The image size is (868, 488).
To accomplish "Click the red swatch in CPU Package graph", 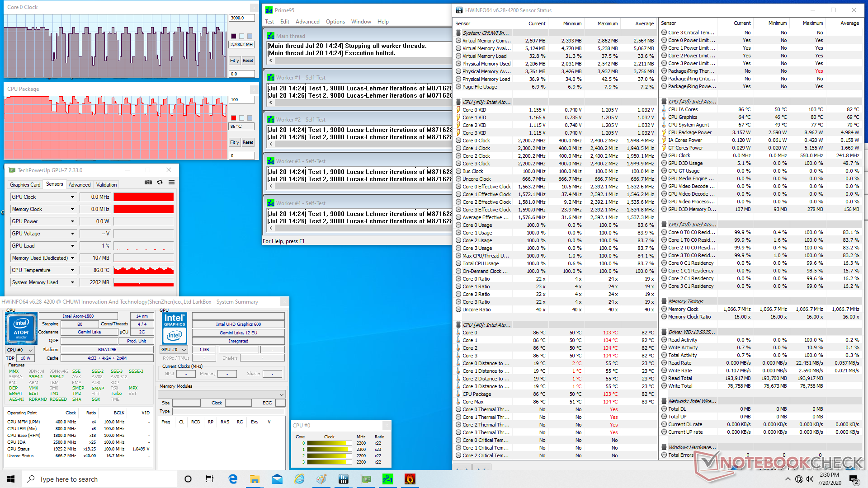I will (x=234, y=118).
